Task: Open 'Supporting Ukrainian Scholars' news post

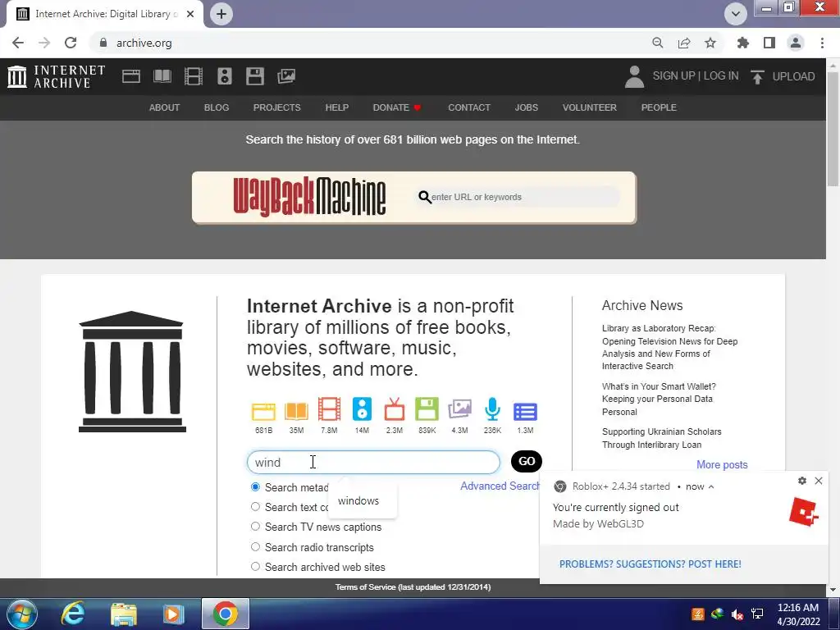Action: point(662,438)
